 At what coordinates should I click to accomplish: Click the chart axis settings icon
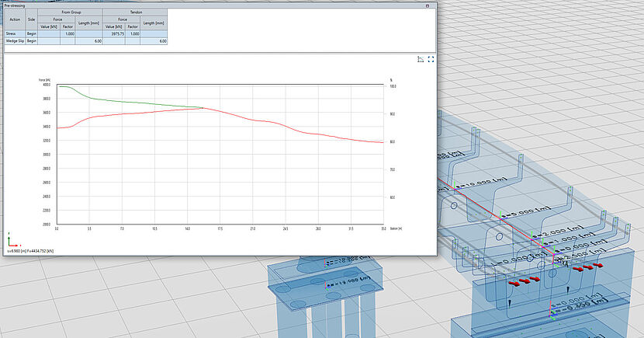tap(420, 59)
